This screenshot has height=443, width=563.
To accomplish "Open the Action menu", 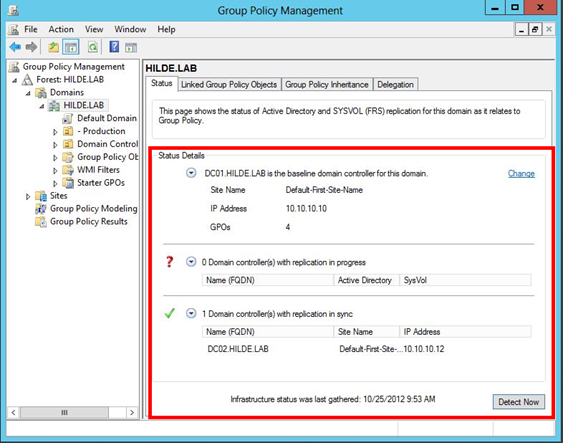I will coord(61,29).
